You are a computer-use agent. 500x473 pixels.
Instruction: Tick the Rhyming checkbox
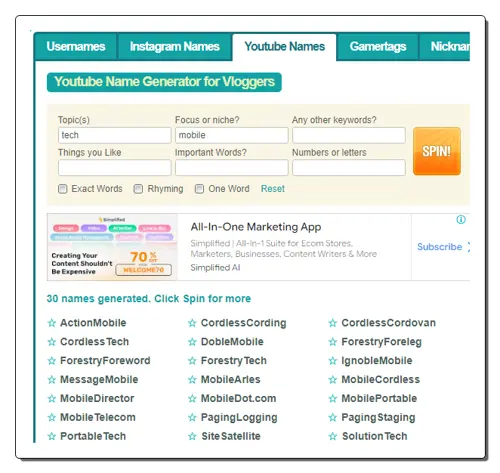tap(138, 189)
